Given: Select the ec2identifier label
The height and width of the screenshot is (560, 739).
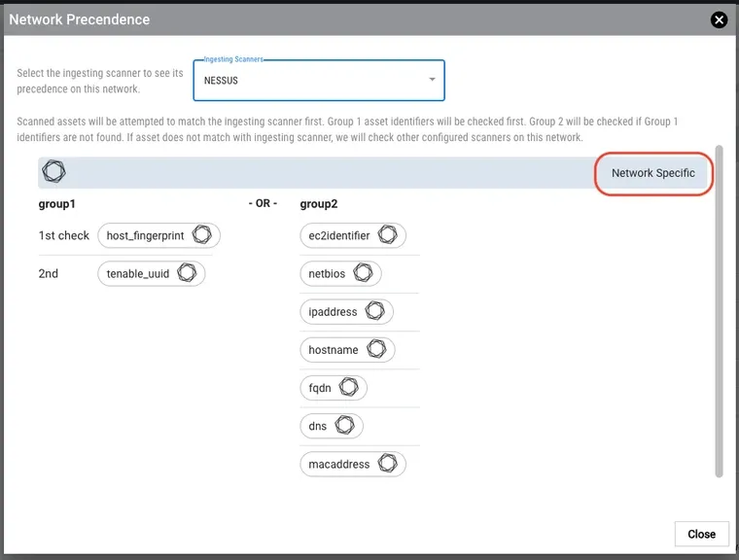Looking at the screenshot, I should [338, 235].
